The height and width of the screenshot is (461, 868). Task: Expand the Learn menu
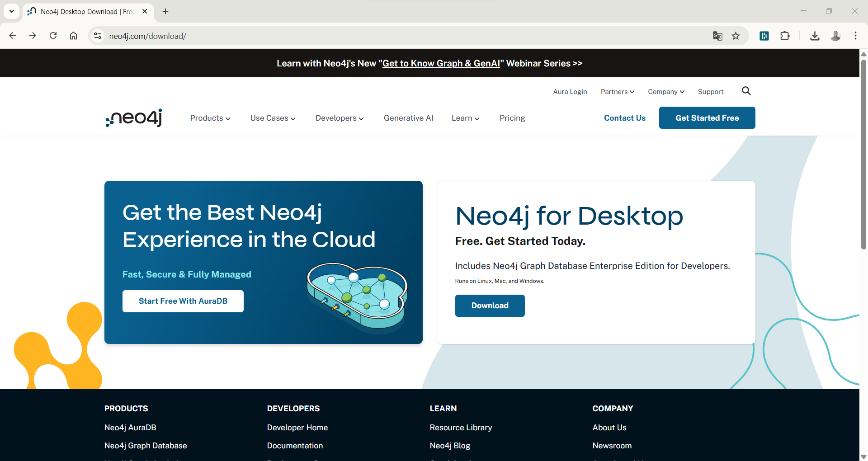pyautogui.click(x=465, y=118)
